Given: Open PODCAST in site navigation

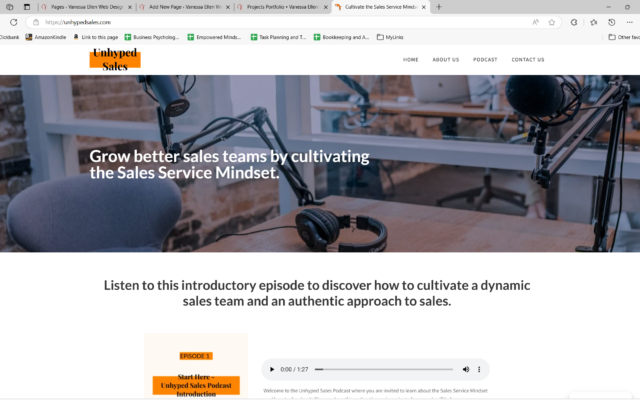Looking at the screenshot, I should [485, 60].
